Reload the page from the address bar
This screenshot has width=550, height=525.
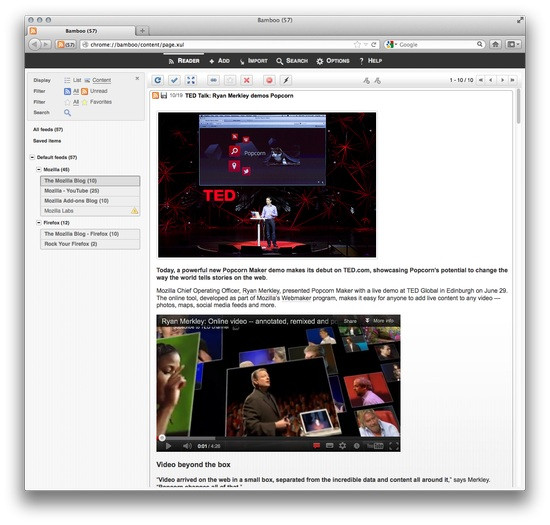pos(374,45)
